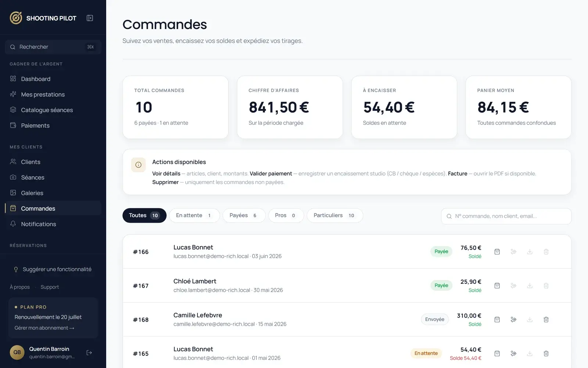Image resolution: width=588 pixels, height=368 pixels.
Task: Navigate to Paiements
Action: click(x=53, y=125)
